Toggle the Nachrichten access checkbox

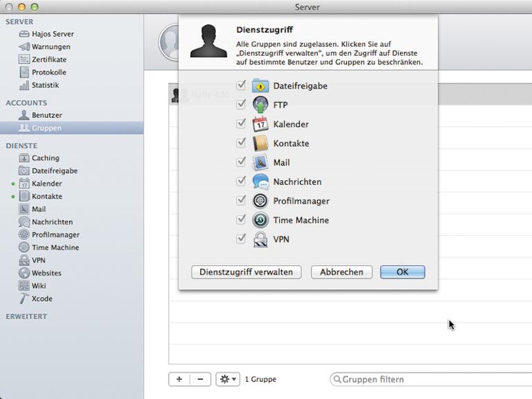(241, 181)
